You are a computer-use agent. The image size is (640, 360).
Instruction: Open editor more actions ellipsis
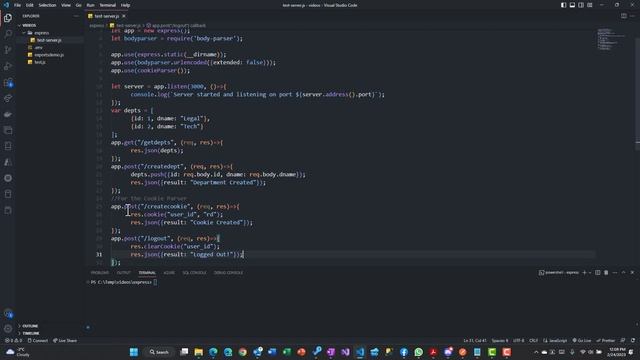tap(632, 16)
